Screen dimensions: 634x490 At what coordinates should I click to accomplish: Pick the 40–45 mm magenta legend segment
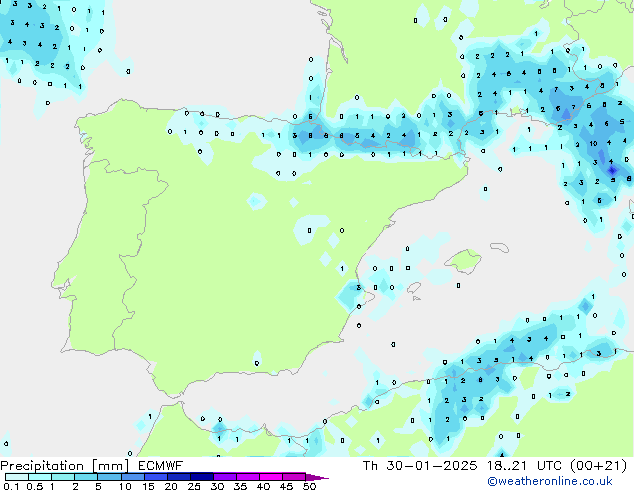(x=271, y=477)
